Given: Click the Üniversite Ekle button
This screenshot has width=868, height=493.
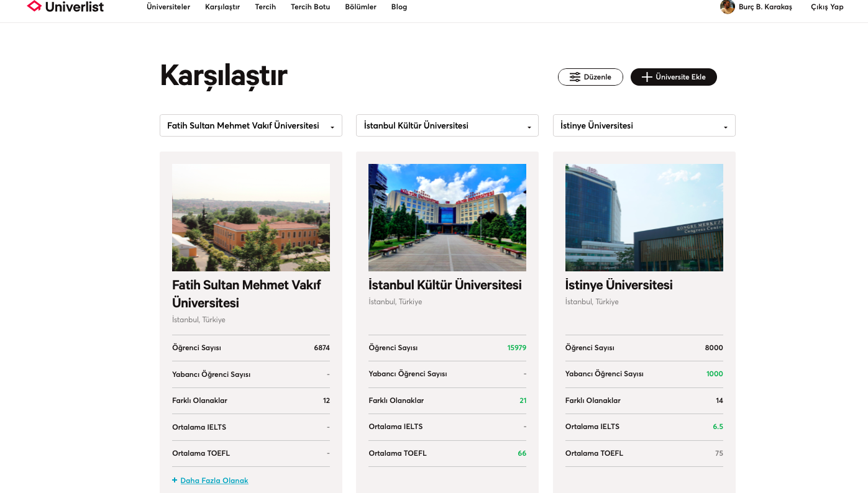Looking at the screenshot, I should [x=674, y=76].
